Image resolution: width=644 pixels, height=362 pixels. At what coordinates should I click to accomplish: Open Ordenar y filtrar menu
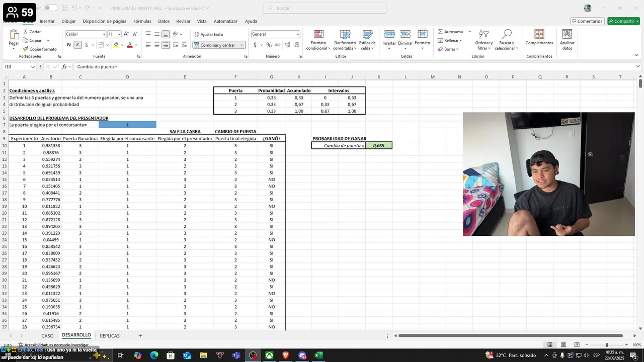[x=484, y=39]
